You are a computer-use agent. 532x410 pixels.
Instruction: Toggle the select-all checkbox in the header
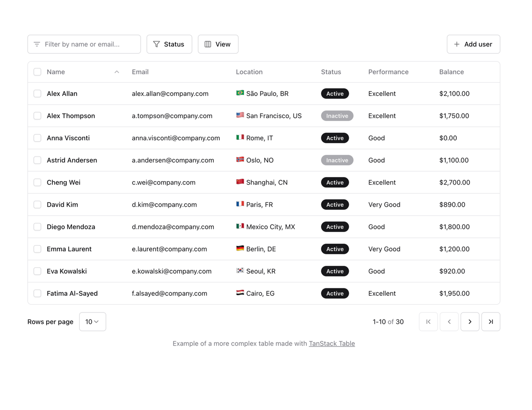point(37,72)
